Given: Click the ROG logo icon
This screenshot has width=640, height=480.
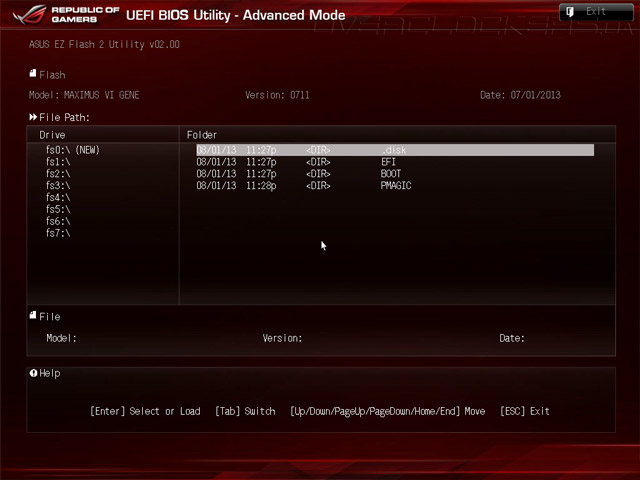Looking at the screenshot, I should point(29,15).
